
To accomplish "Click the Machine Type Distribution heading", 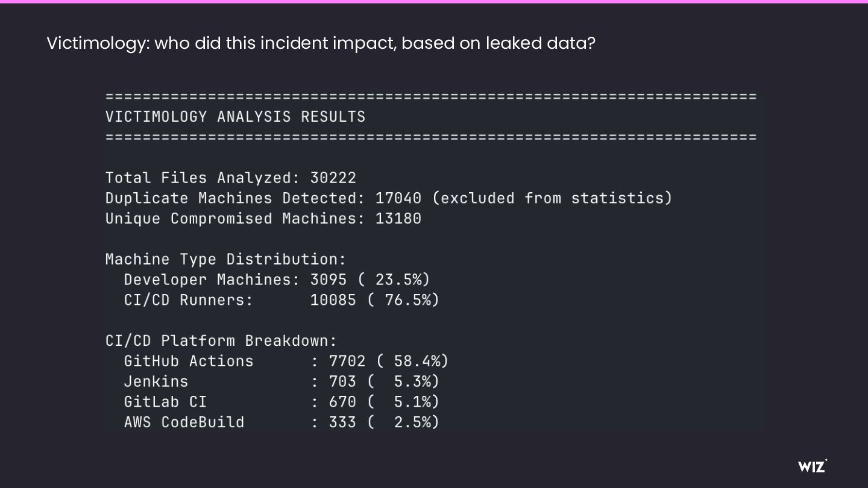I will (x=225, y=260).
